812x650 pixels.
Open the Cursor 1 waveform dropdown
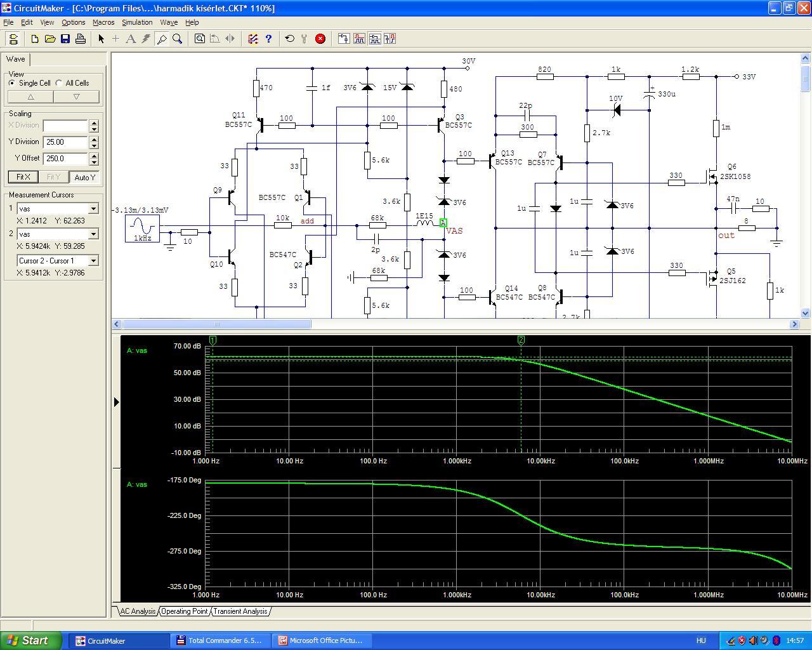[x=93, y=209]
